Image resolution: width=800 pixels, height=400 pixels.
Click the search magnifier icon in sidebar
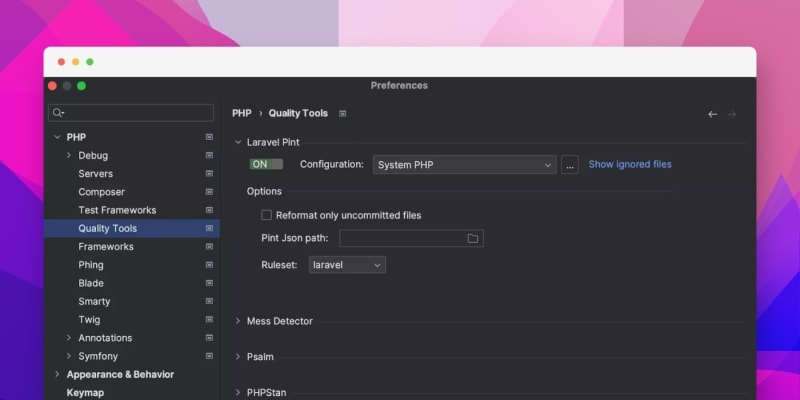point(58,113)
